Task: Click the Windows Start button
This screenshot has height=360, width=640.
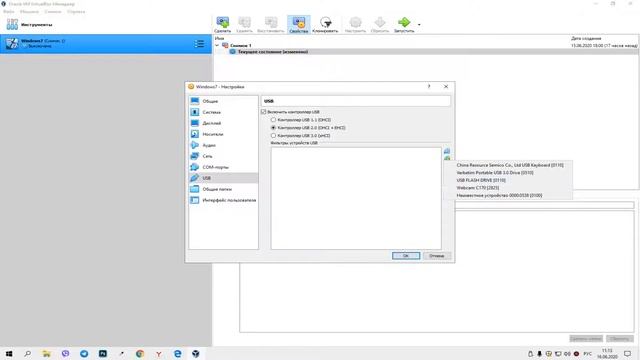Action: pos(9,353)
